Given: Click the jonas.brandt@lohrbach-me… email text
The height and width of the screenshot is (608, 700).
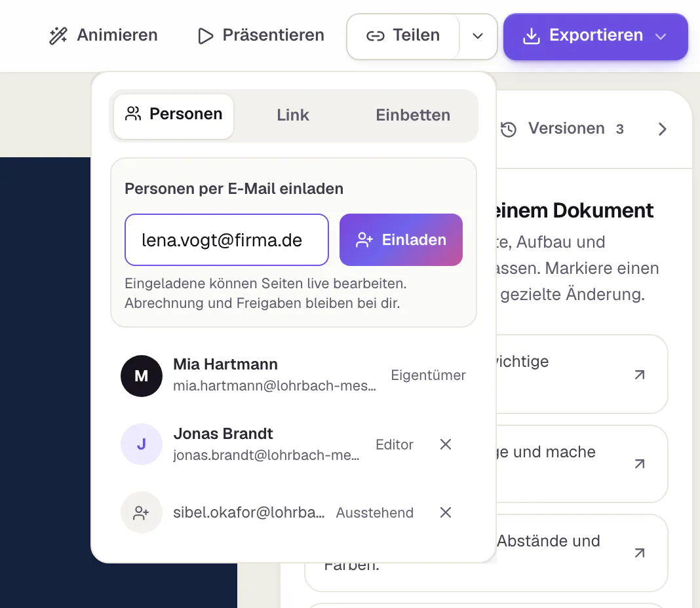Looking at the screenshot, I should coord(267,455).
